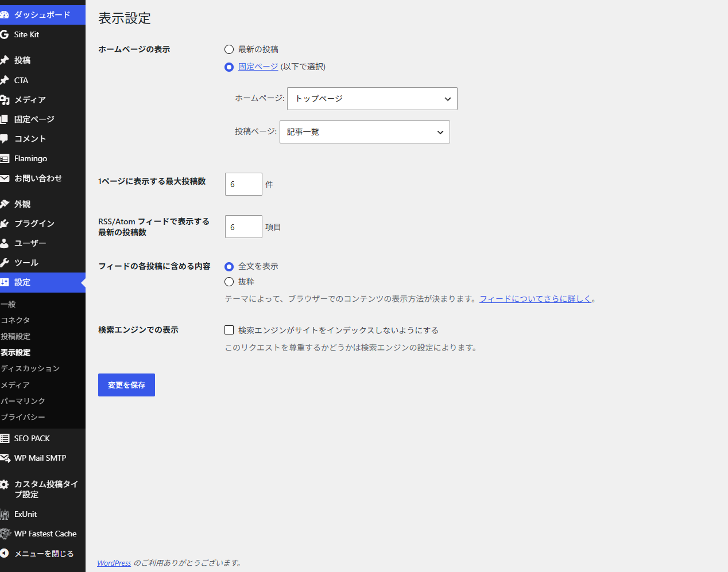This screenshot has height=572, width=728.
Task: Click the フィードの各投稿に含める内容 label
Action: pos(154,266)
